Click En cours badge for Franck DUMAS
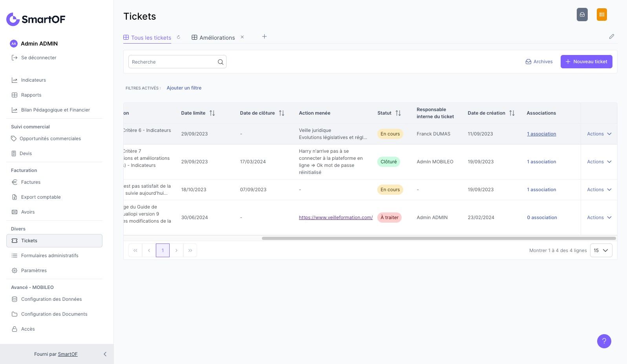Image resolution: width=627 pixels, height=364 pixels. pos(390,134)
